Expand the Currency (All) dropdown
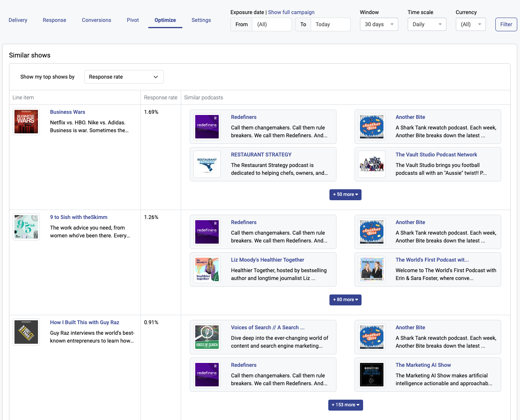Viewport: 520px width, 420px height. pyautogui.click(x=470, y=24)
